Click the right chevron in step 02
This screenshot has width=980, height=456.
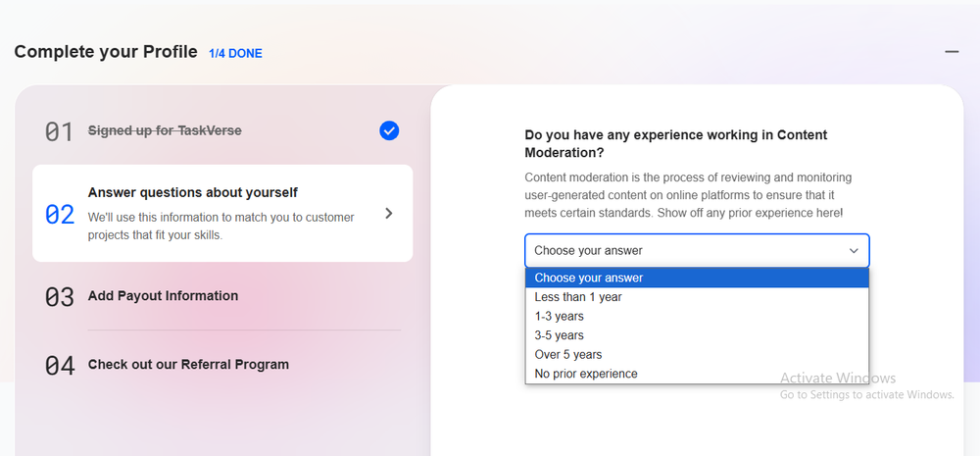click(x=389, y=213)
